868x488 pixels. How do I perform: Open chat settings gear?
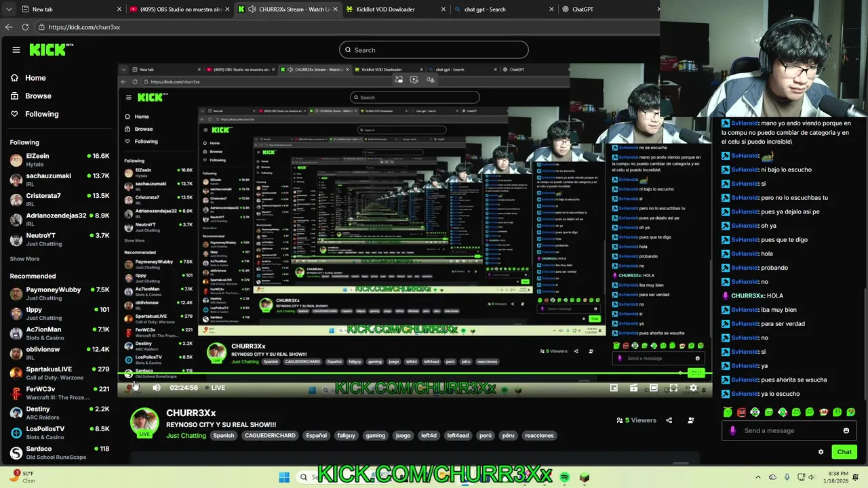pyautogui.click(x=821, y=452)
